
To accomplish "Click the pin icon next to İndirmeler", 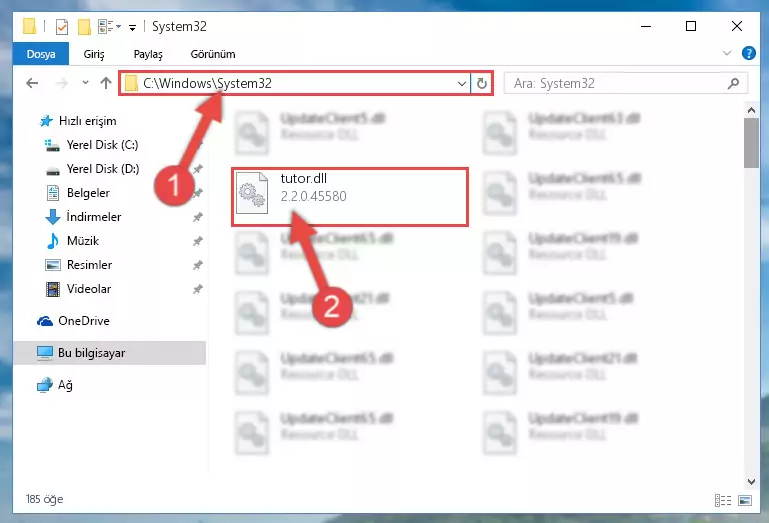I will pyautogui.click(x=198, y=217).
